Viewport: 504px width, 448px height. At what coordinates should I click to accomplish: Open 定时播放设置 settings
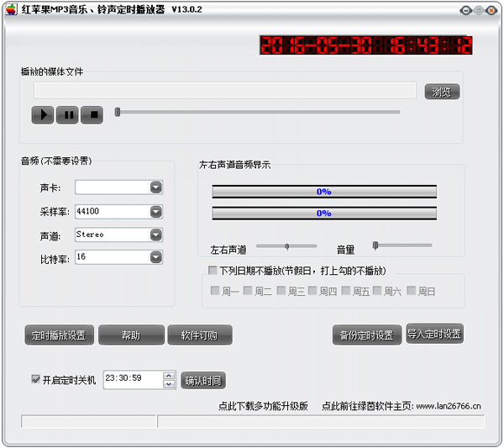pyautogui.click(x=59, y=335)
